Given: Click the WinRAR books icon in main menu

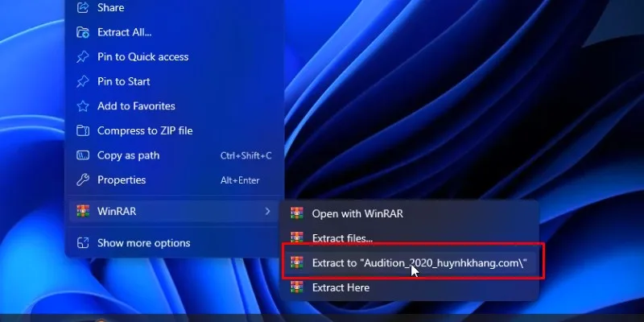Looking at the screenshot, I should coord(83,211).
